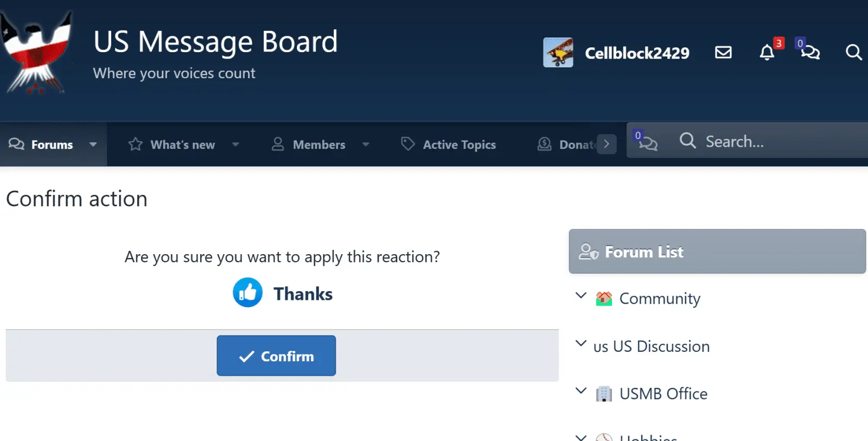This screenshot has height=441, width=868.
Task: Open the Members dropdown arrow
Action: pyautogui.click(x=366, y=144)
